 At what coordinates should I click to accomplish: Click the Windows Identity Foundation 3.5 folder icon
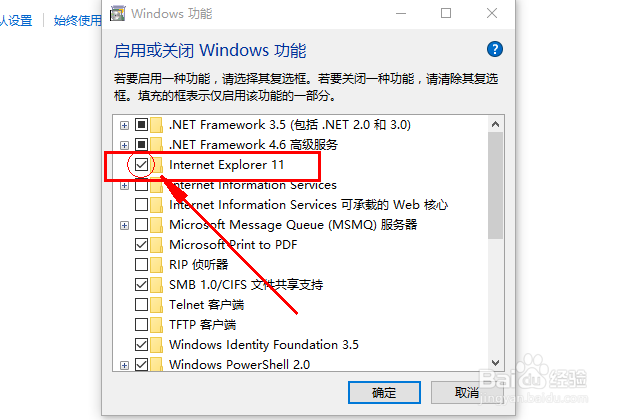click(156, 344)
